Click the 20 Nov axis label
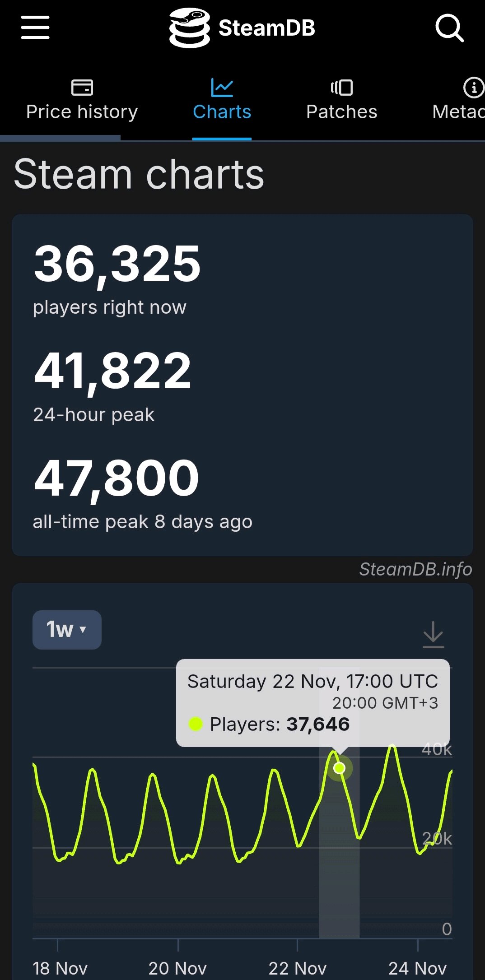Image resolution: width=485 pixels, height=980 pixels. 177,968
